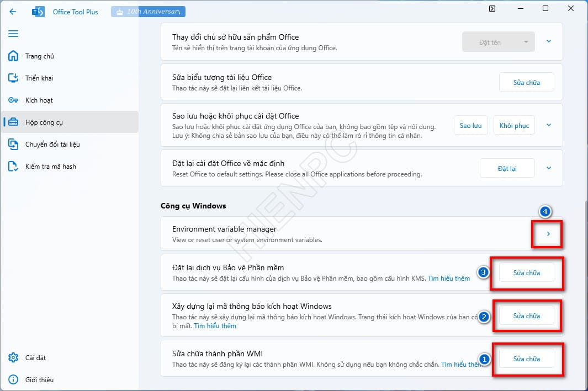Select 'Xây dựng lại mã thông báo kích hoạt Windows' title
588x391 pixels.
coord(252,306)
